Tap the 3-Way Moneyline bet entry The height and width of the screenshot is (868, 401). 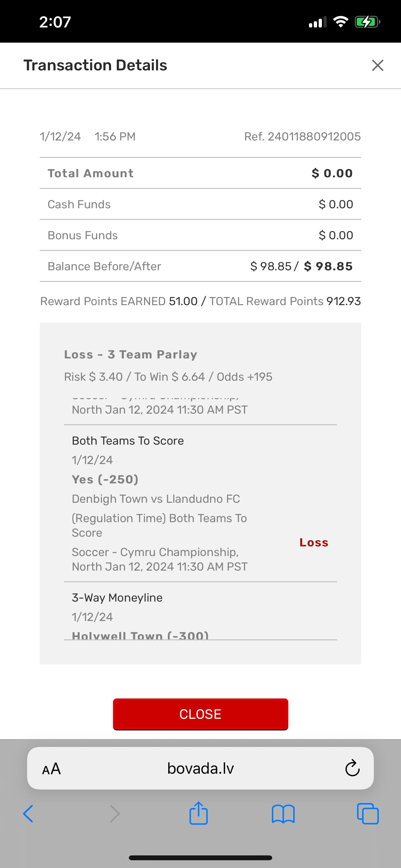[117, 597]
